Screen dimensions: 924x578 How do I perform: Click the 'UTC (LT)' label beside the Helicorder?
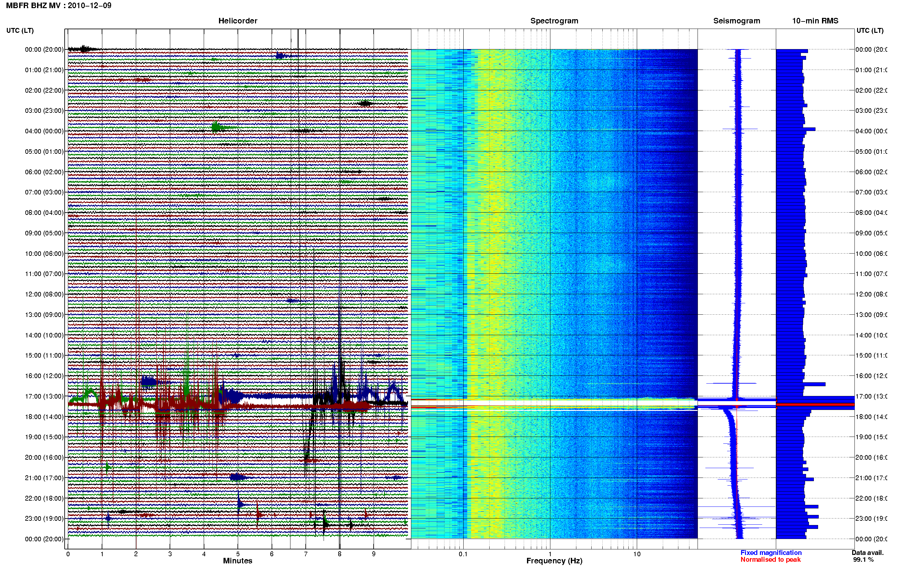20,31
